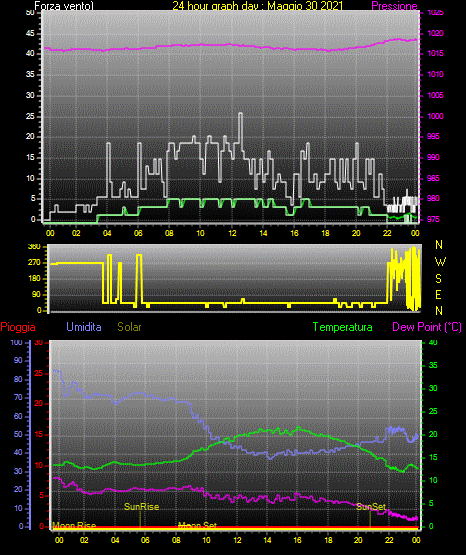Image resolution: width=466 pixels, height=555 pixels.
Task: Click the Umidita legend label
Action: [84, 327]
